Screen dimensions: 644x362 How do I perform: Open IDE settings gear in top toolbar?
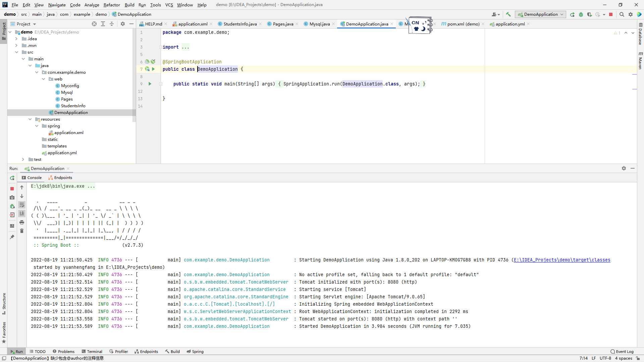pos(631,14)
